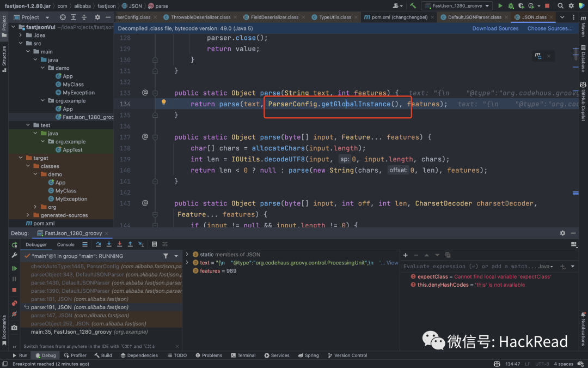Viewport: 588px width, 368px height.
Task: Open Project panel options gear
Action: 97,17
